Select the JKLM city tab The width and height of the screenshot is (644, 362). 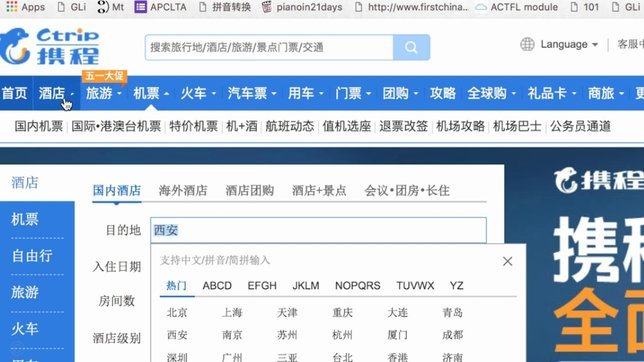coord(306,286)
